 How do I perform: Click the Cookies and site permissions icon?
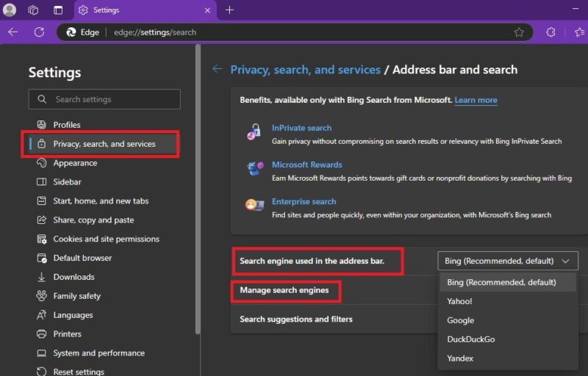click(41, 239)
